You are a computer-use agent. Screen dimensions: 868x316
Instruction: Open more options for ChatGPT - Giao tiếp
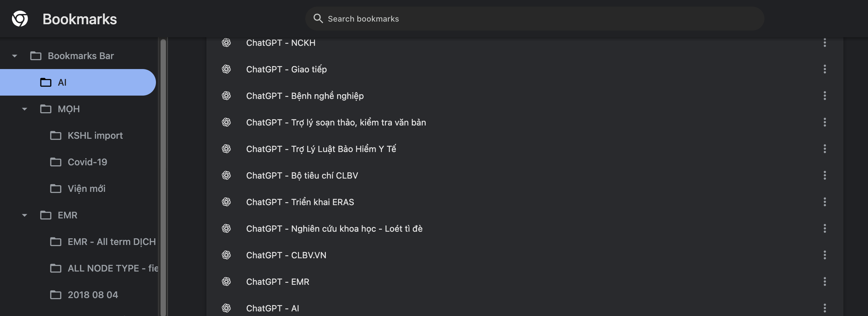tap(825, 69)
